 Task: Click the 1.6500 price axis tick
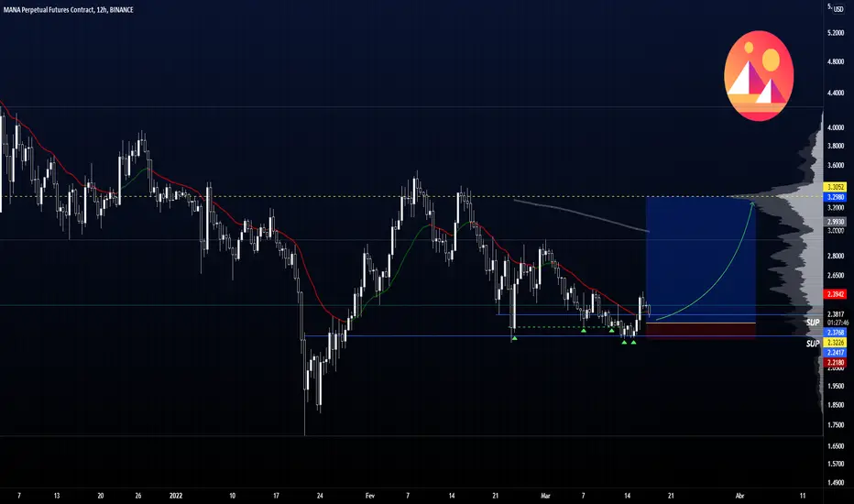click(x=836, y=446)
